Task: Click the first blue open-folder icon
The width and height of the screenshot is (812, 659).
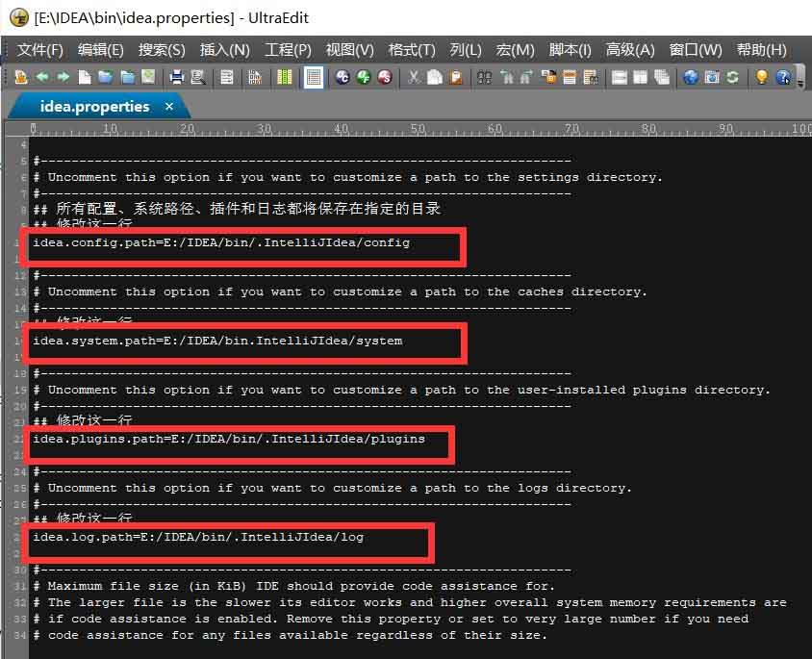Action: coord(106,78)
